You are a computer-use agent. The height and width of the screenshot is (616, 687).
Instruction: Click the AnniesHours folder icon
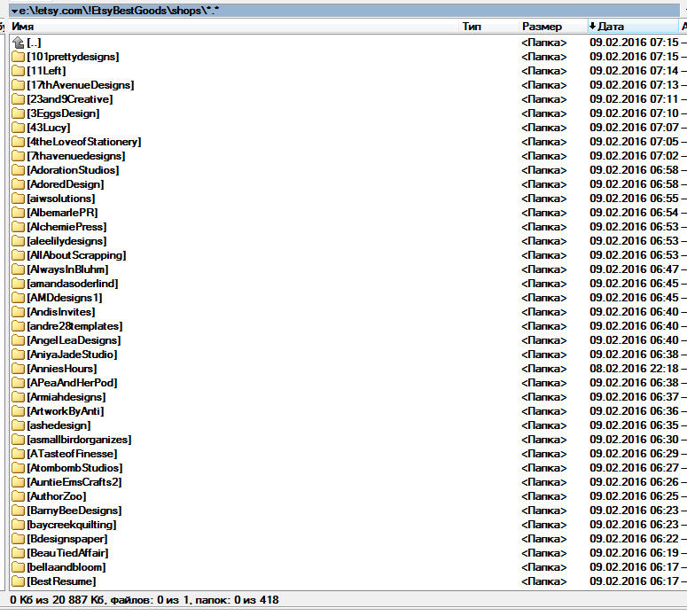[18, 369]
